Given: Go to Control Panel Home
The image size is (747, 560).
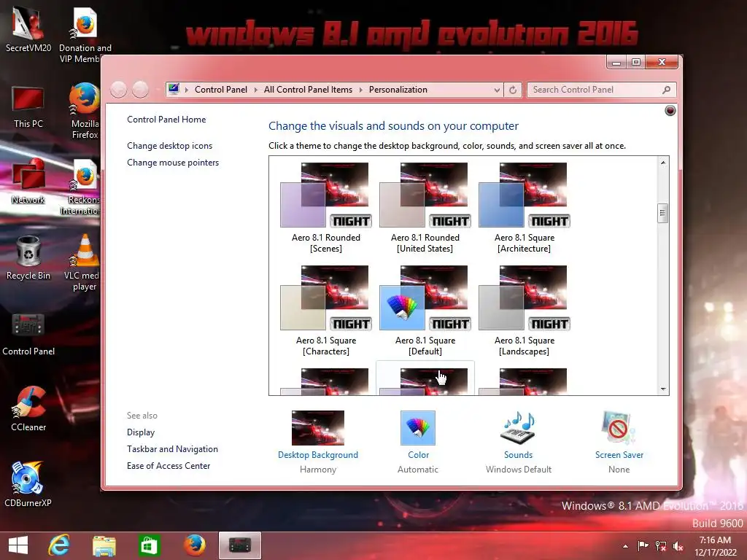Looking at the screenshot, I should coord(166,120).
